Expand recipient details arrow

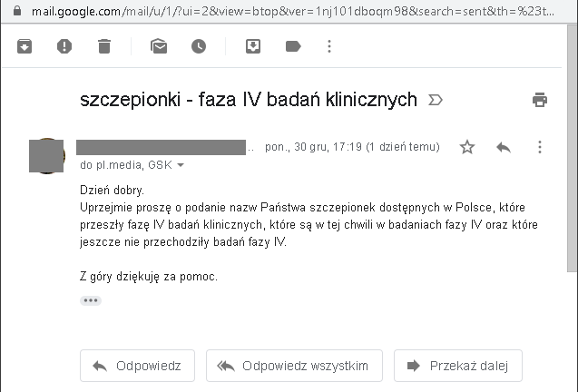tap(181, 166)
